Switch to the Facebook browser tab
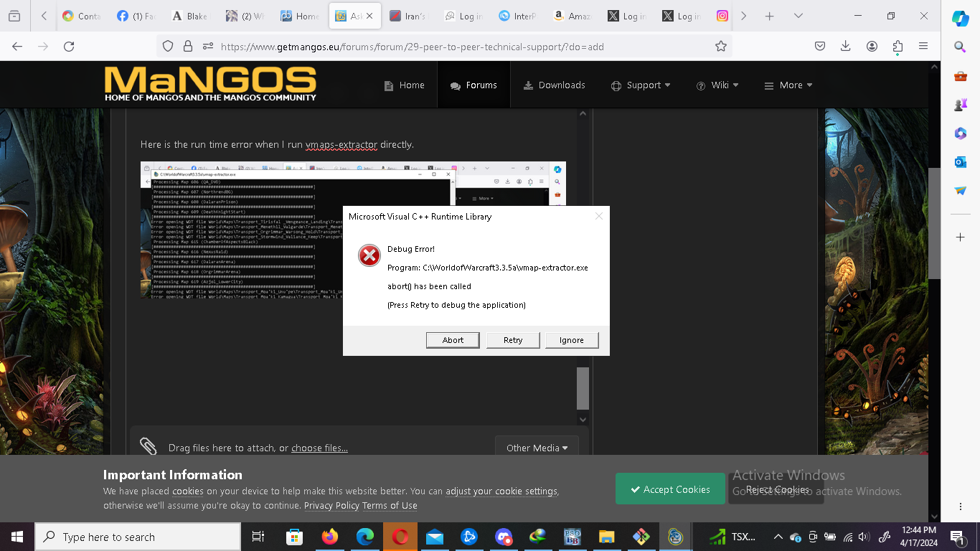 (136, 16)
